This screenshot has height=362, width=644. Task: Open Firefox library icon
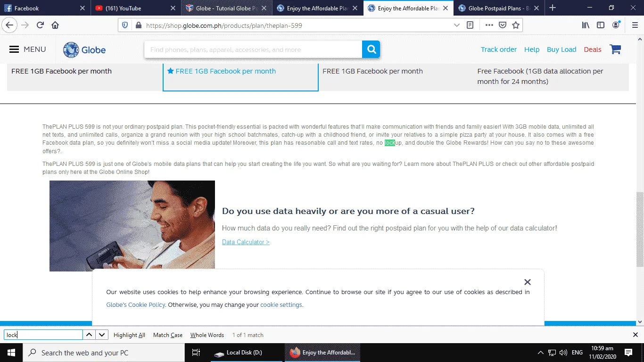point(586,25)
